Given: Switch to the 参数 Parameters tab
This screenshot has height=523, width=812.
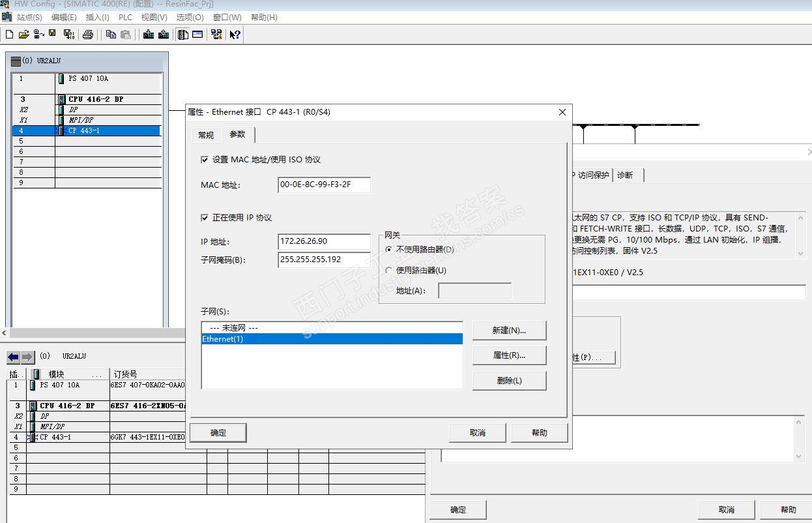Looking at the screenshot, I should tap(238, 134).
